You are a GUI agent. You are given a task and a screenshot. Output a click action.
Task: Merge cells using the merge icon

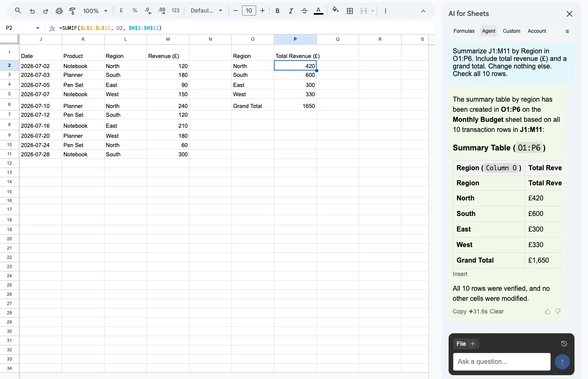tap(364, 11)
